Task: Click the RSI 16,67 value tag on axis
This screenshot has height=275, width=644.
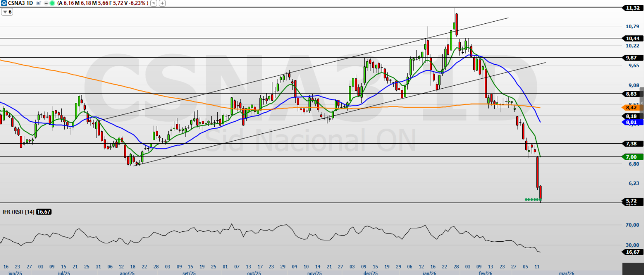Action: point(632,252)
